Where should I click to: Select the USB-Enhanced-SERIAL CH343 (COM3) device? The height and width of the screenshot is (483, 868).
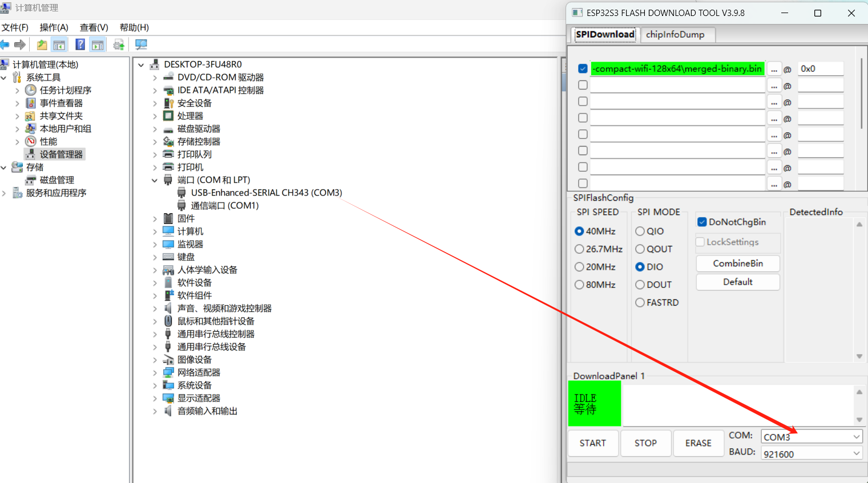coord(266,193)
